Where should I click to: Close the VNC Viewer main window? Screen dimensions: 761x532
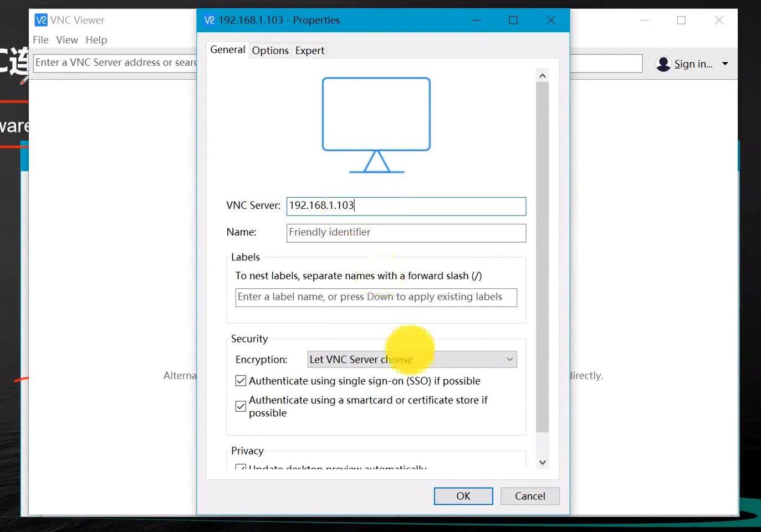pyautogui.click(x=719, y=21)
